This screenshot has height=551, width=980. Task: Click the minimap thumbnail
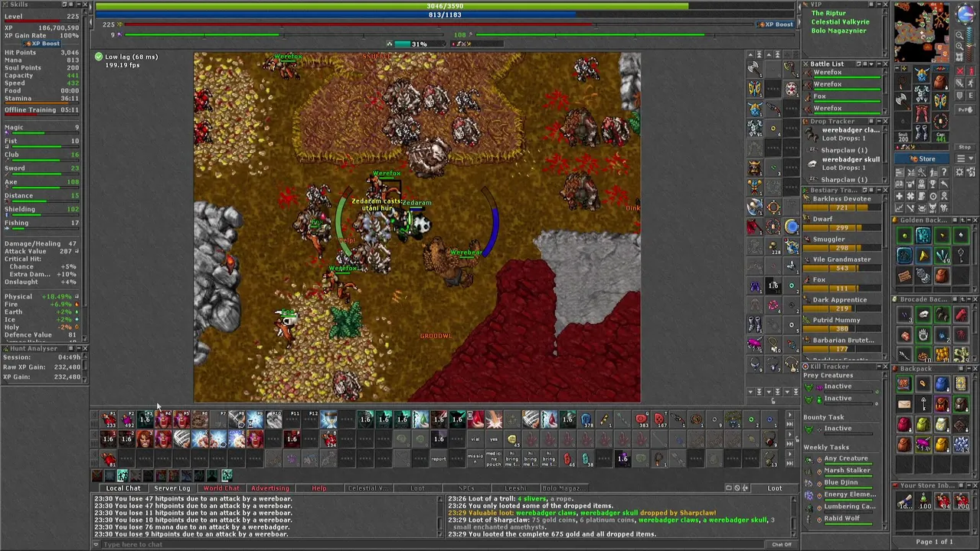click(x=922, y=31)
